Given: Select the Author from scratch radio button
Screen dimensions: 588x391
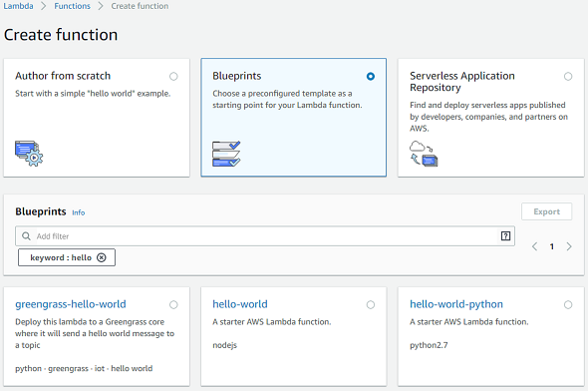Looking at the screenshot, I should point(173,77).
